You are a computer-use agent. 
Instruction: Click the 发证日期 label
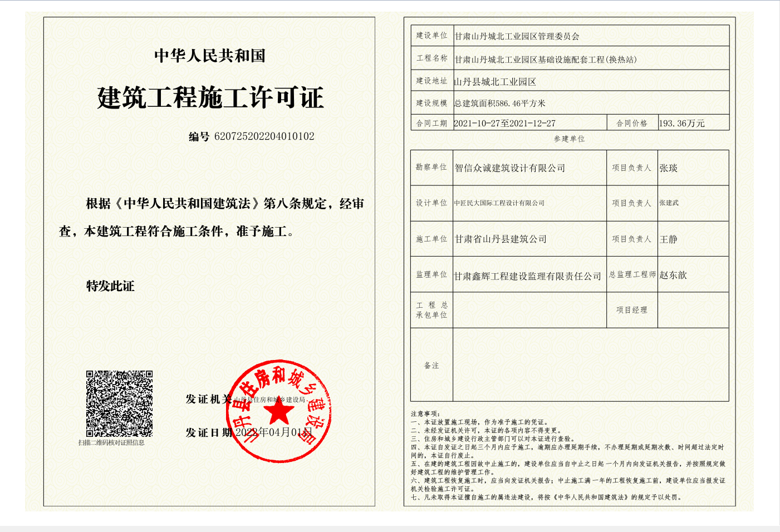coord(209,432)
